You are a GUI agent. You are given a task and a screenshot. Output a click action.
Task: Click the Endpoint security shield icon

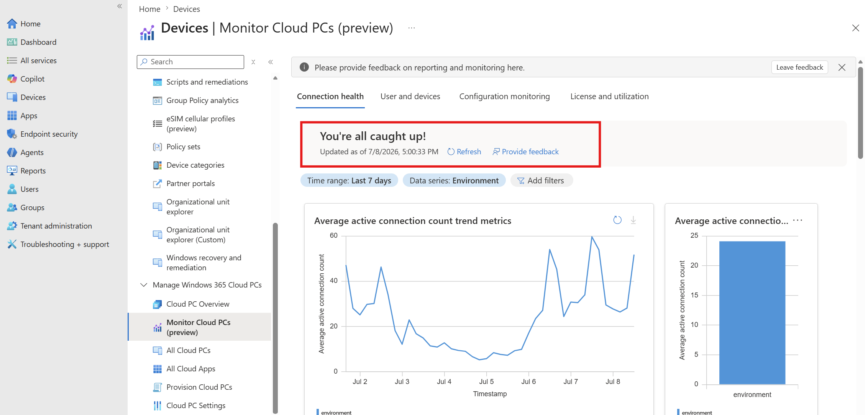point(12,134)
